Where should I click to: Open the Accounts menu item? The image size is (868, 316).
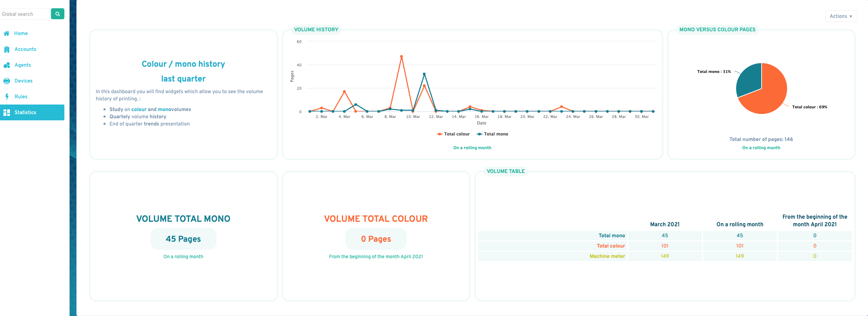click(x=25, y=49)
